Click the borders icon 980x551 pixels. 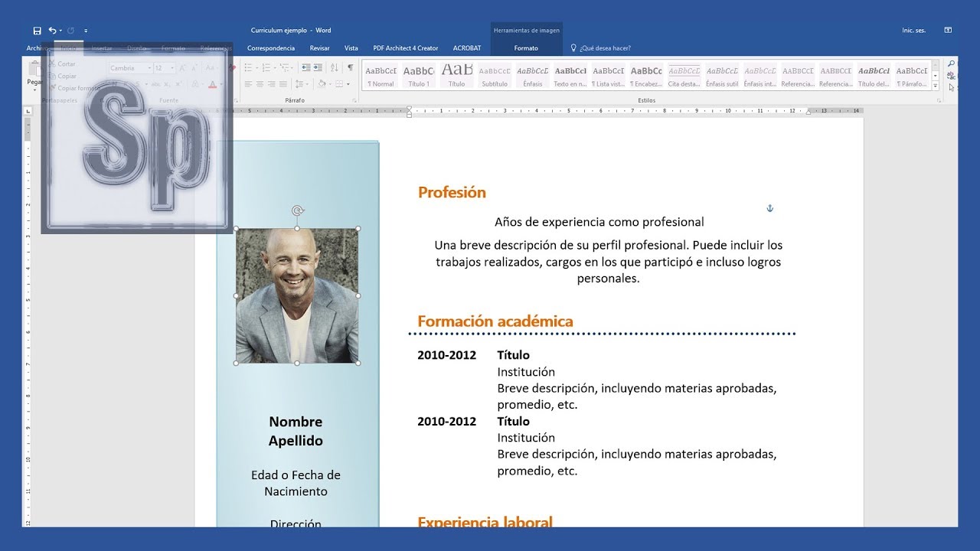click(340, 84)
